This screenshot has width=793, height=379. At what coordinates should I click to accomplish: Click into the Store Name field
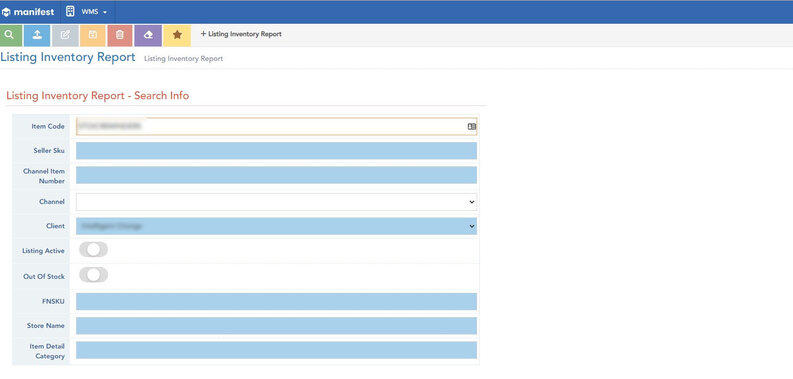[x=276, y=326]
